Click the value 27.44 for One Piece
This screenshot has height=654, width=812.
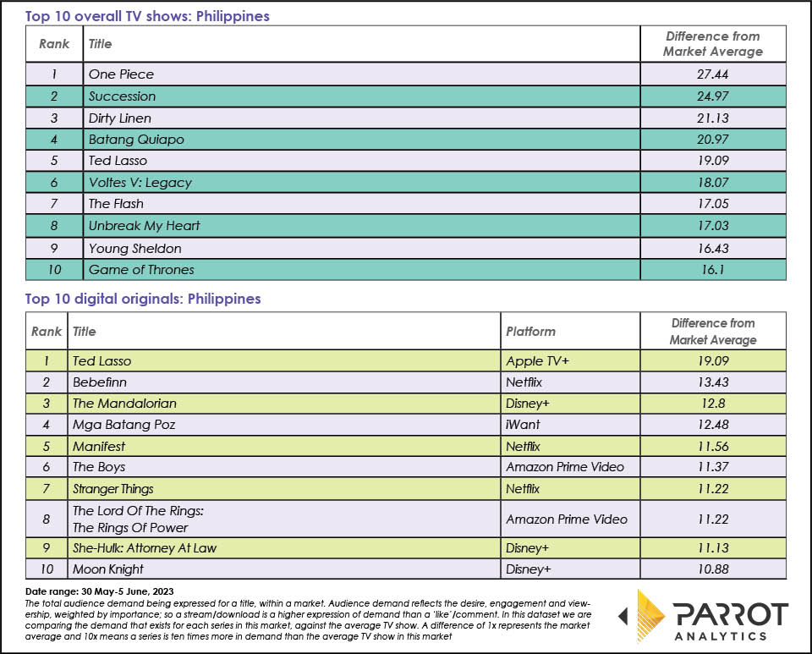point(712,74)
